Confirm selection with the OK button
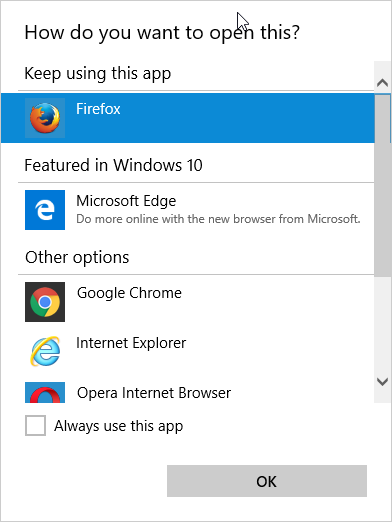 pos(267,481)
